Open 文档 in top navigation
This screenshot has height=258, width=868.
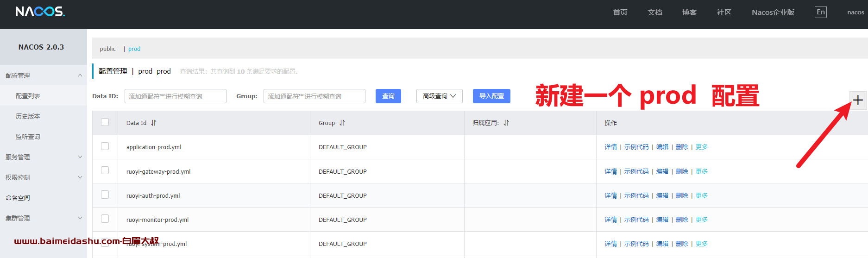655,13
